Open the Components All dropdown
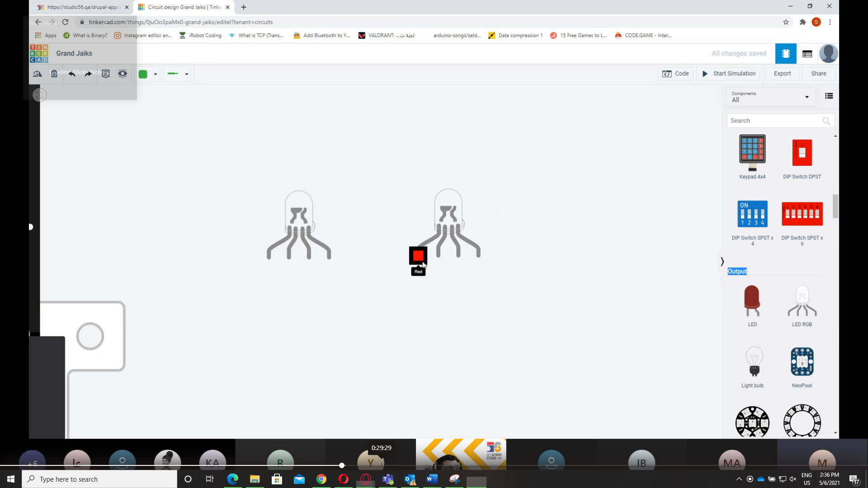This screenshot has height=488, width=868. 770,97
